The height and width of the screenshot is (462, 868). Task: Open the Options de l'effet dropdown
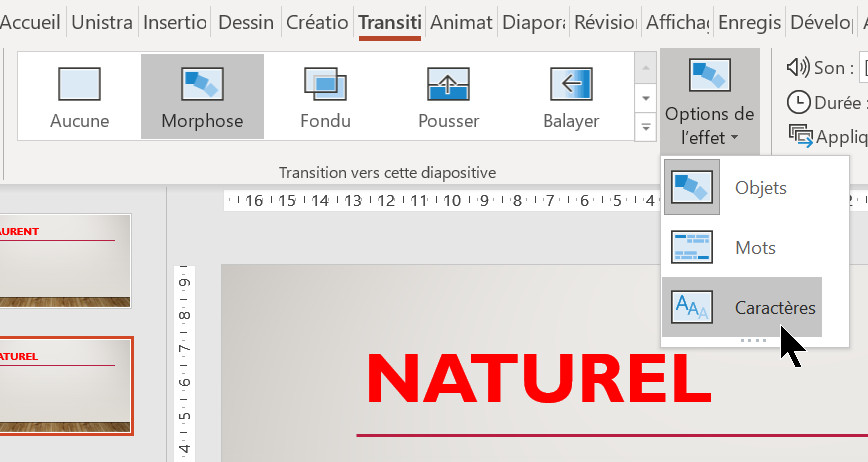pos(709,100)
